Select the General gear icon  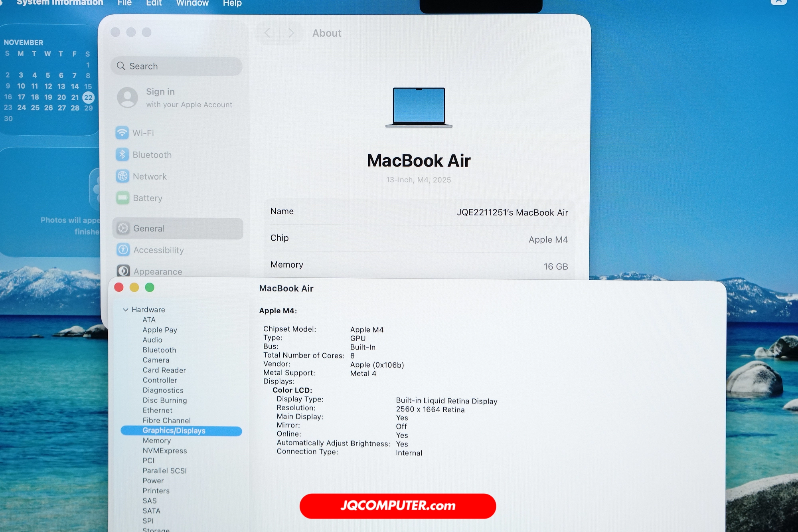point(123,228)
